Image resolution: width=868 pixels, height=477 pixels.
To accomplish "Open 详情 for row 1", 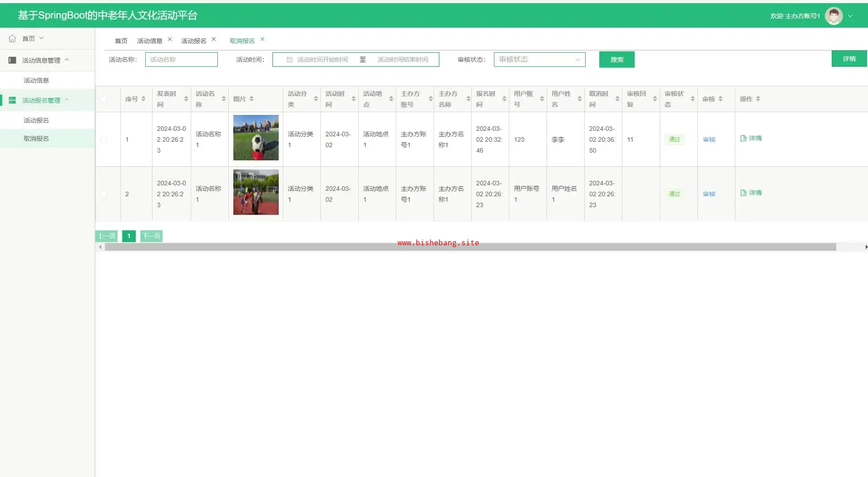I will tap(751, 138).
